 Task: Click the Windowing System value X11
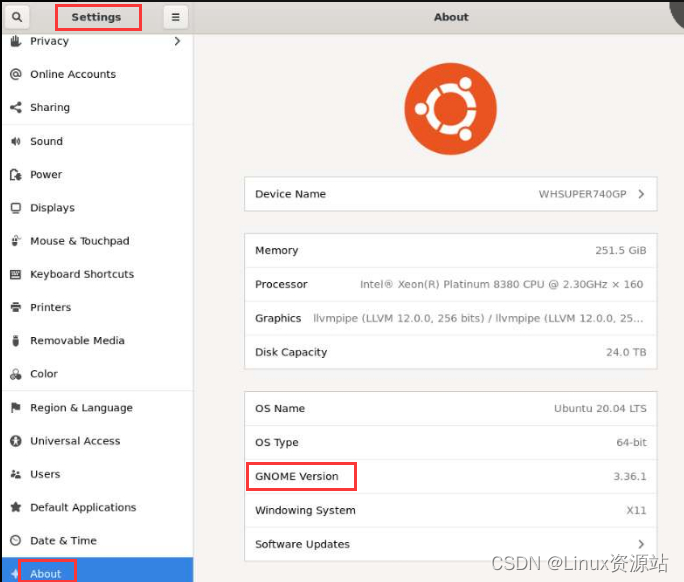pos(636,510)
